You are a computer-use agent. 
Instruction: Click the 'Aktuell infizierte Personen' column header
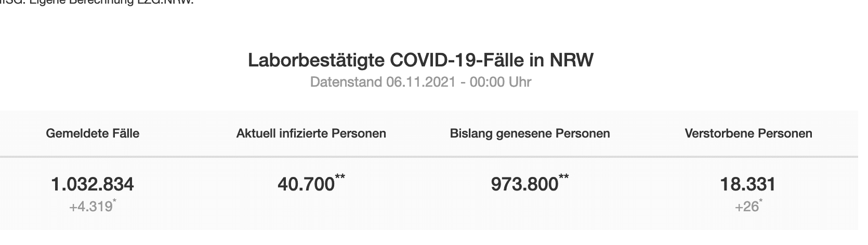coord(311,133)
